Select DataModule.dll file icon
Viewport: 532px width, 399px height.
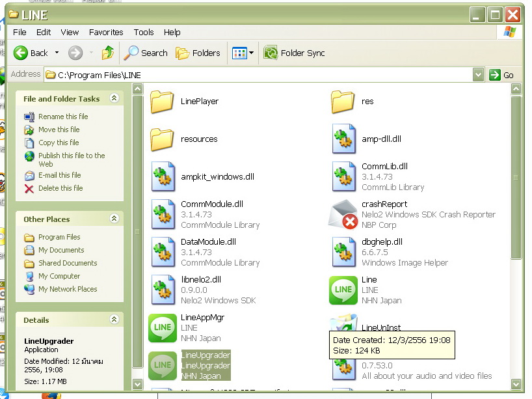[x=163, y=252]
